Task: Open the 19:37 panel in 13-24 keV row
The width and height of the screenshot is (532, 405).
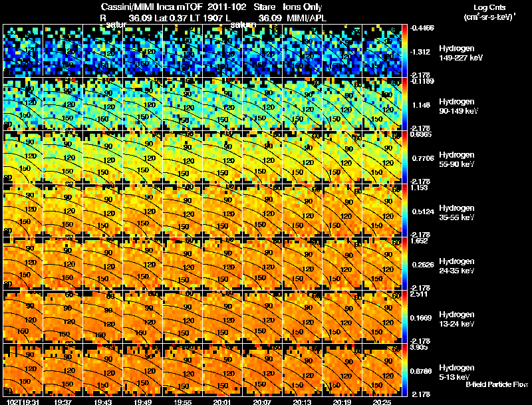Action: click(x=63, y=317)
